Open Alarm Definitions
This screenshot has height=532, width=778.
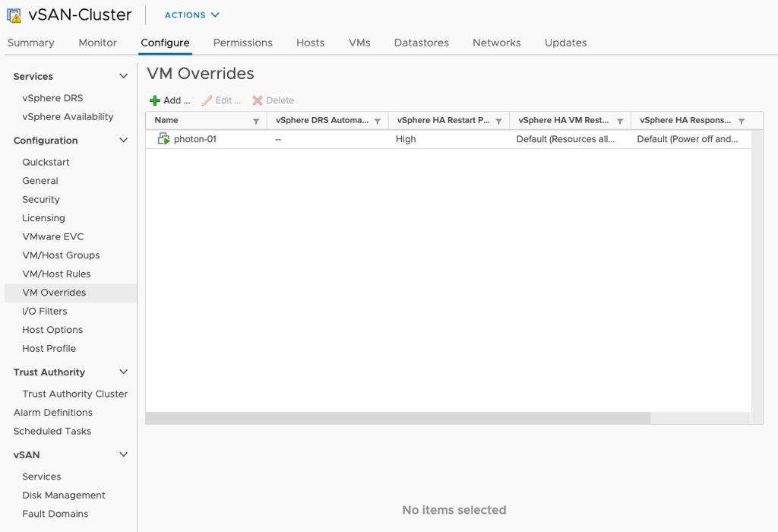[x=53, y=413]
